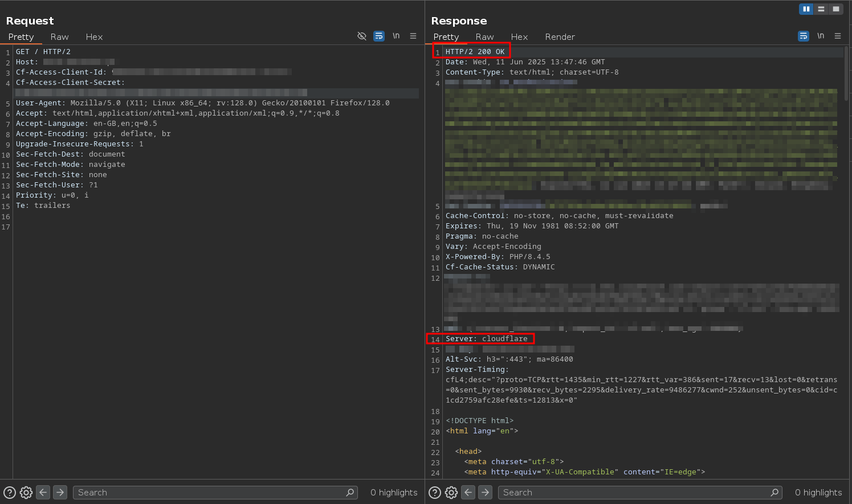
Task: Click the Cf-Access-Client-Id header
Action: click(x=154, y=72)
